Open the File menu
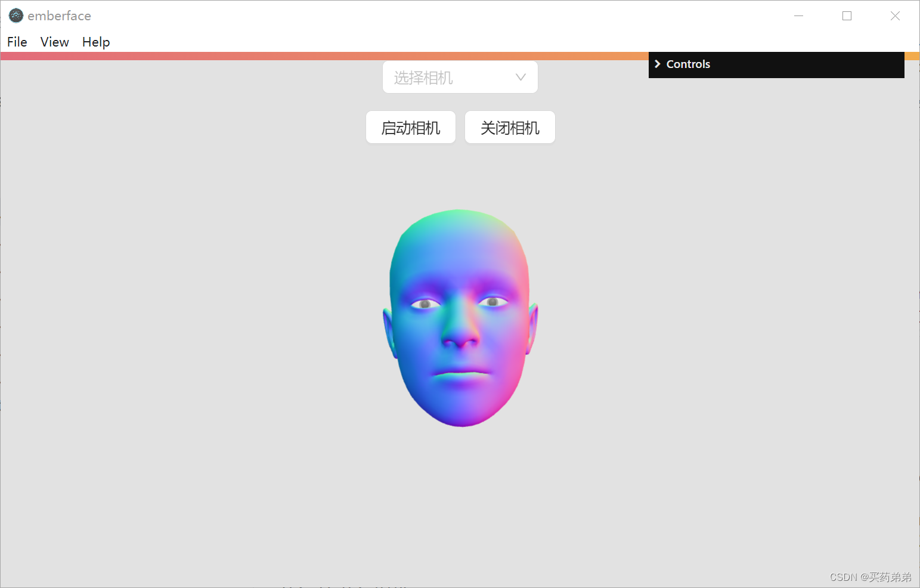Screen dimensions: 920x588 point(17,42)
